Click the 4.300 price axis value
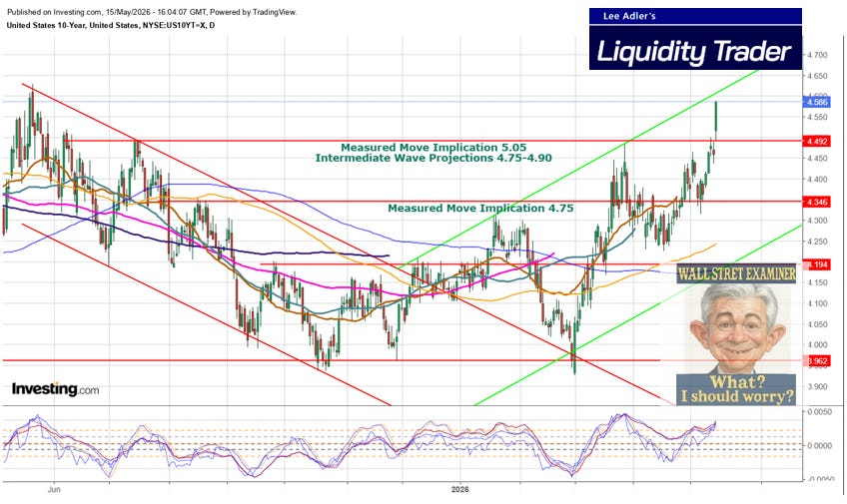 click(x=817, y=221)
